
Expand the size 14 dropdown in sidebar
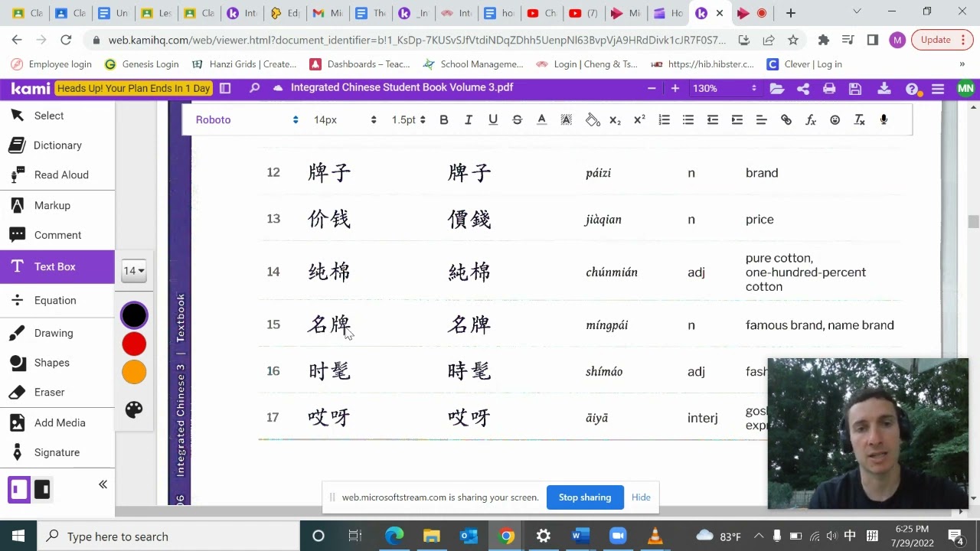pos(134,270)
